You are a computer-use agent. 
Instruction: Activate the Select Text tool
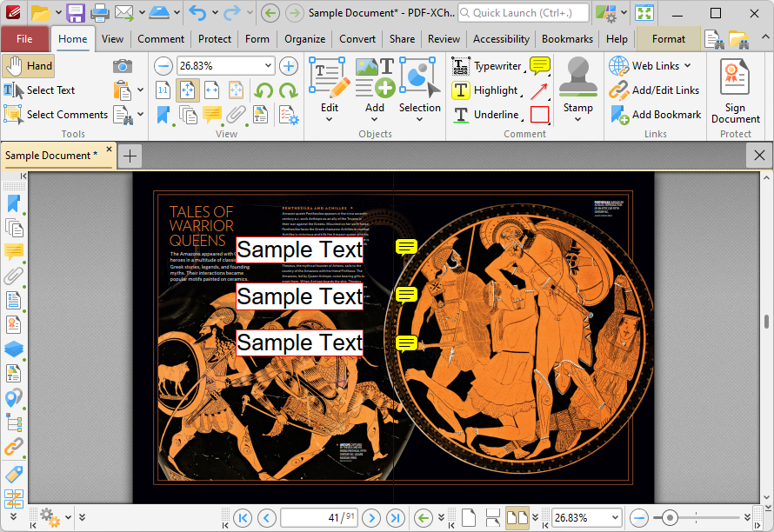39,90
